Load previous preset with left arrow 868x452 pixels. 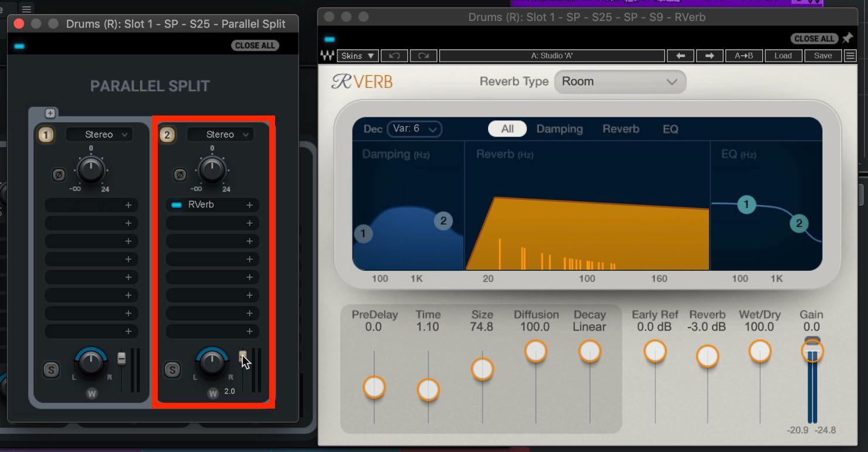point(680,56)
